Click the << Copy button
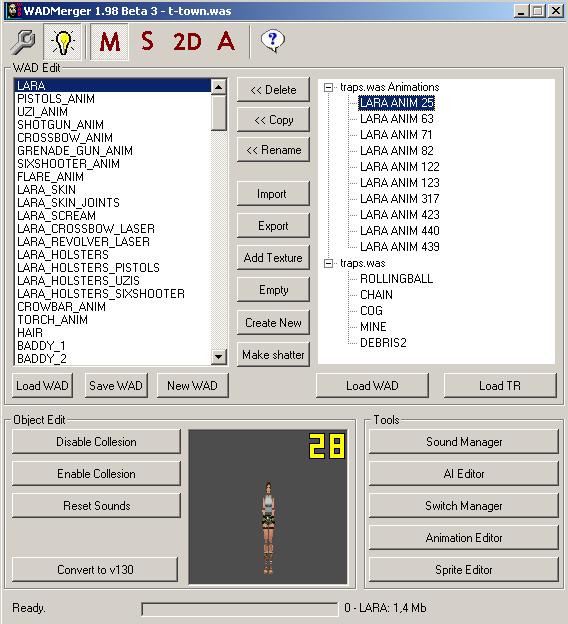The image size is (568, 624). tap(273, 120)
